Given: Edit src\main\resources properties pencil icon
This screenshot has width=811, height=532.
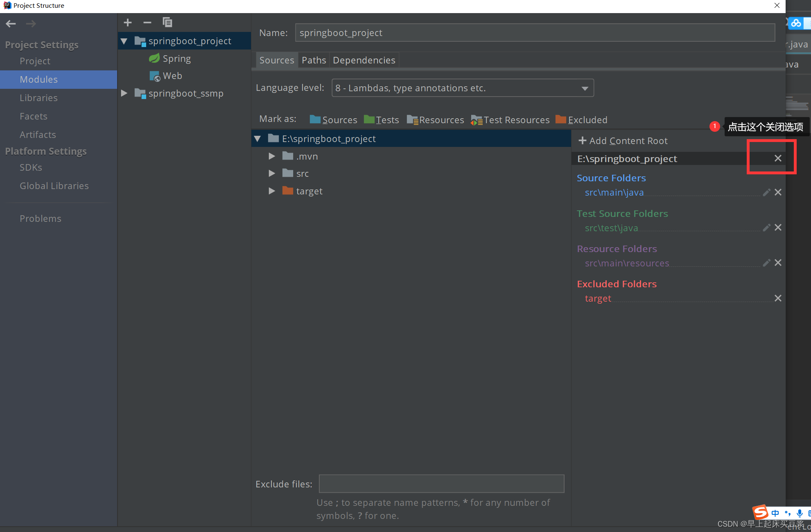Looking at the screenshot, I should [x=766, y=263].
